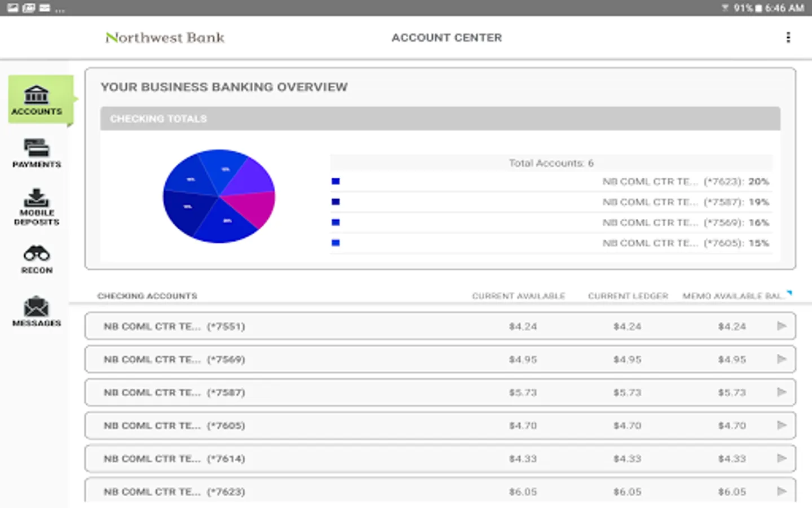The image size is (812, 508).
Task: Click the $5.73 memo available balance
Action: 732,392
